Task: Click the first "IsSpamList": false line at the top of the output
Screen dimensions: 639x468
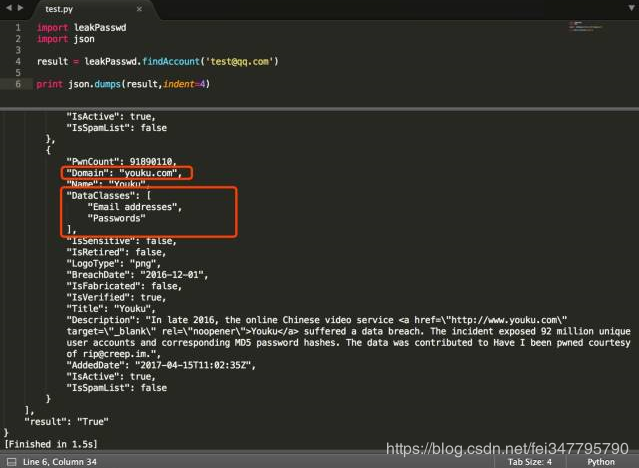Action: coord(117,128)
